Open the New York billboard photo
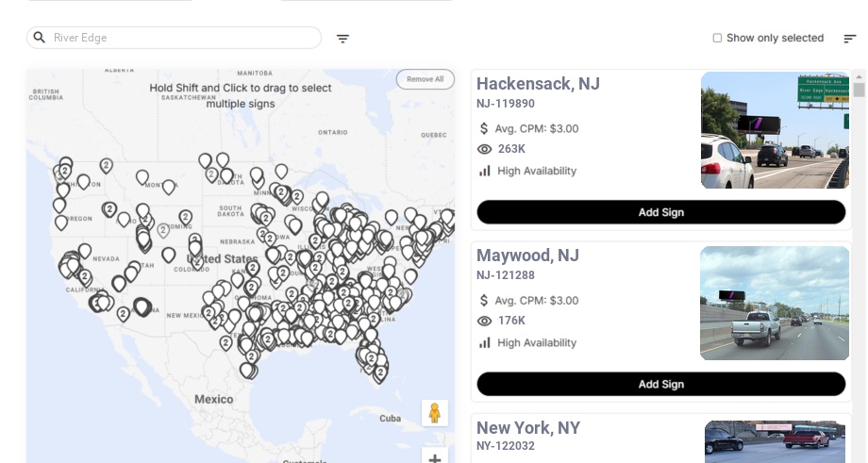This screenshot has width=868, height=463. 775,441
